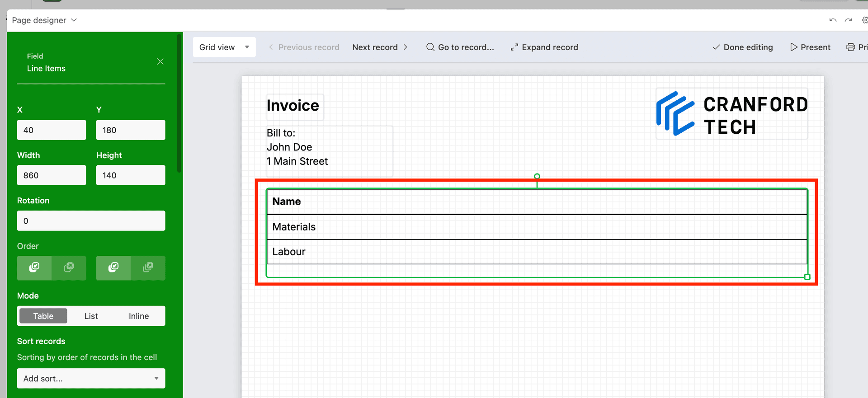Click the undo arrow icon
Viewport: 868px width, 398px height.
[x=833, y=20]
